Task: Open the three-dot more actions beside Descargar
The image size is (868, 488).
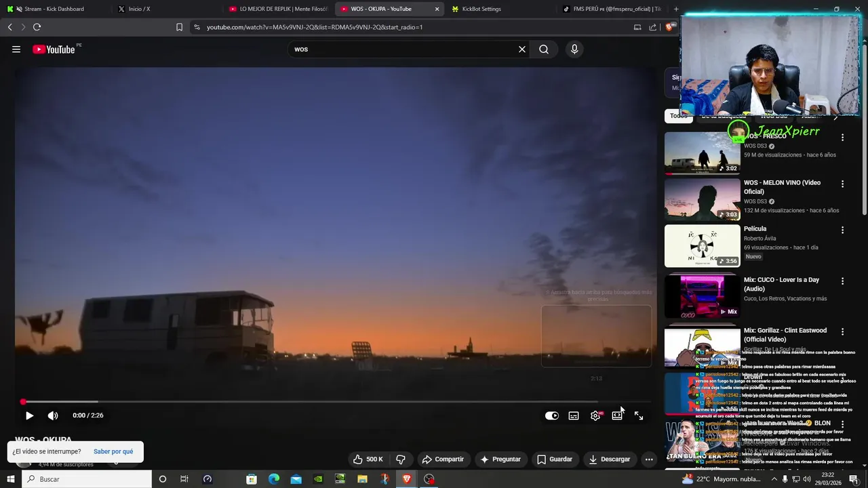Action: tap(649, 460)
